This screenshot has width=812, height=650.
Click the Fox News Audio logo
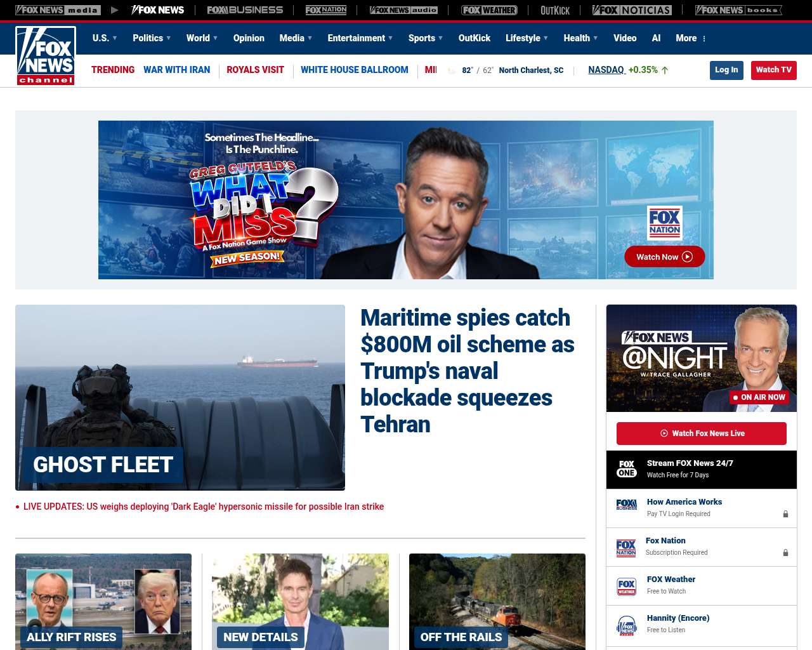[403, 10]
